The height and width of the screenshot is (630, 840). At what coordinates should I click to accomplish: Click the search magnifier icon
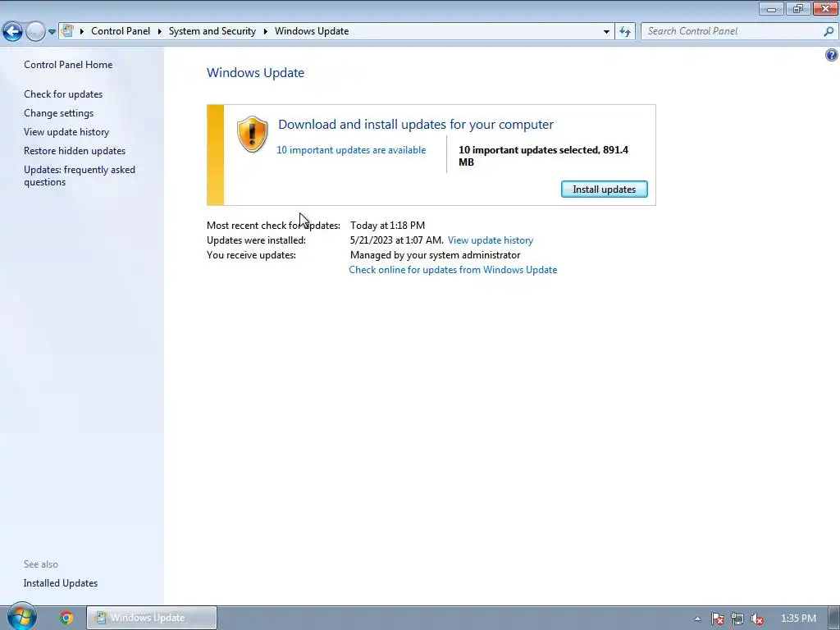click(x=829, y=31)
